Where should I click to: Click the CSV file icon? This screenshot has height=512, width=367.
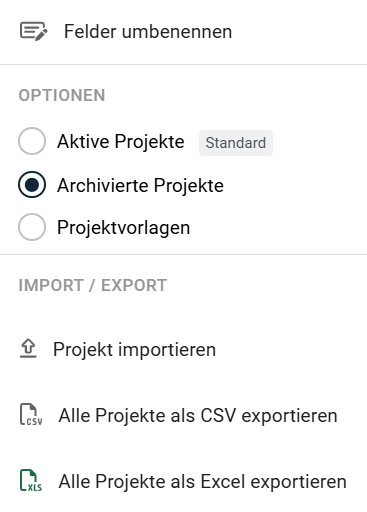pyautogui.click(x=31, y=415)
